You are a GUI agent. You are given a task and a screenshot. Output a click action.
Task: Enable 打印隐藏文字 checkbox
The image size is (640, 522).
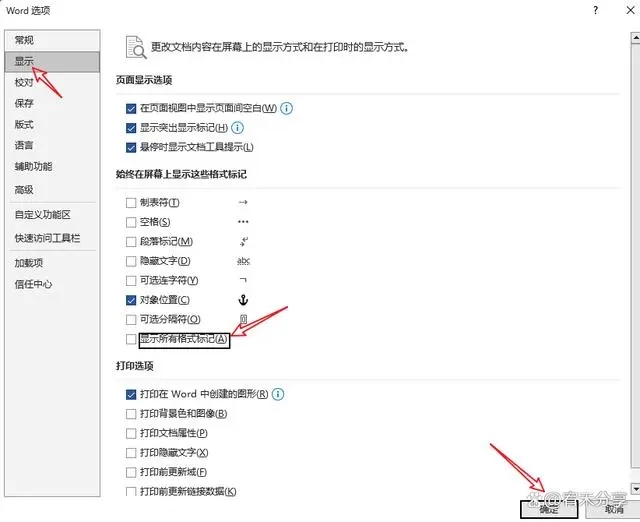coord(131,453)
